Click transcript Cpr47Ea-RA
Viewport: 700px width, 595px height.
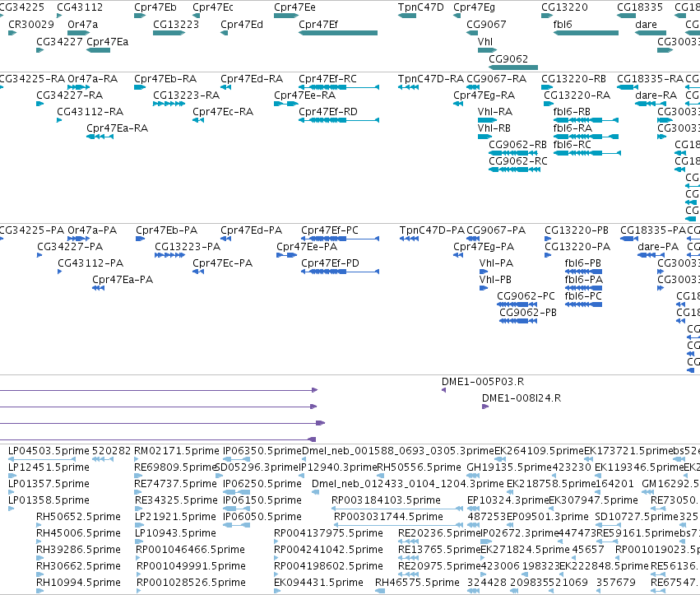click(118, 128)
